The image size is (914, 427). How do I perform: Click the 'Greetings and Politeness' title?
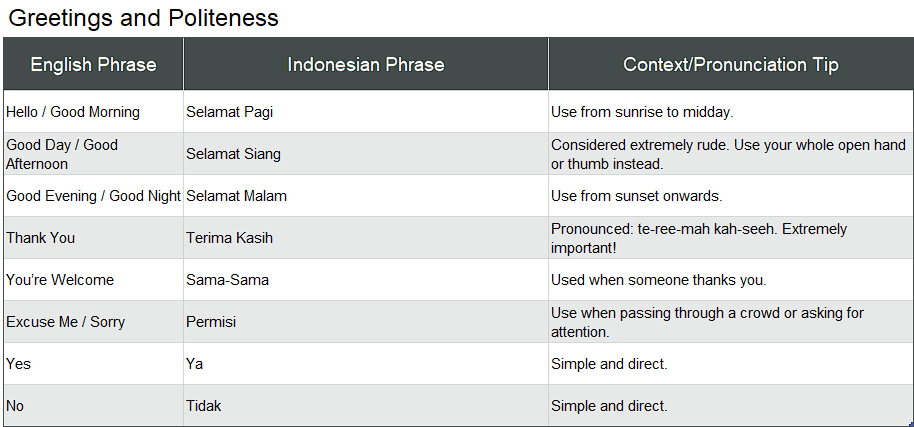(143, 18)
